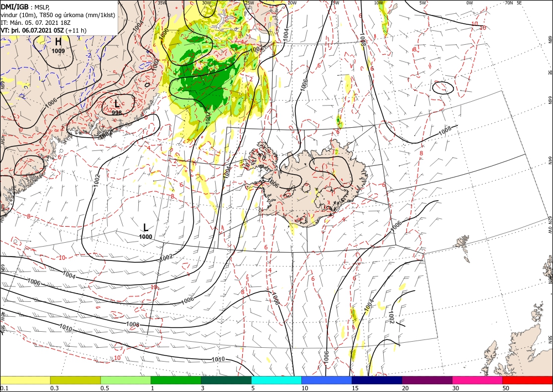The width and height of the screenshot is (553, 392).
Task: Click the pink 30 mm legend swatch
Action: pos(478,380)
